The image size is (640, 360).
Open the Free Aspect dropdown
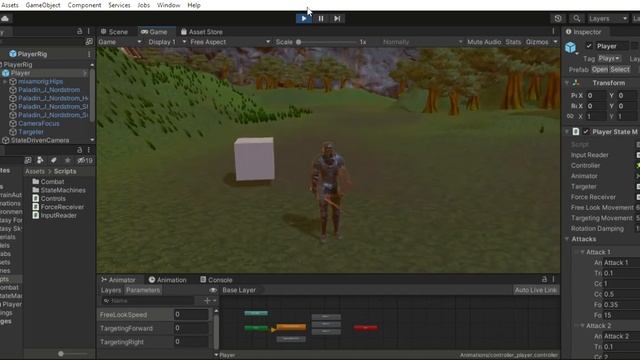point(229,42)
